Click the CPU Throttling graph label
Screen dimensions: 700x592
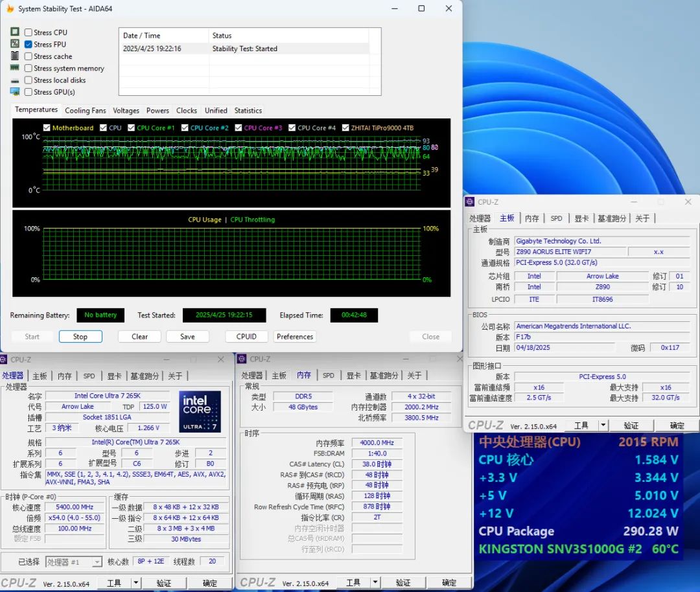click(253, 220)
